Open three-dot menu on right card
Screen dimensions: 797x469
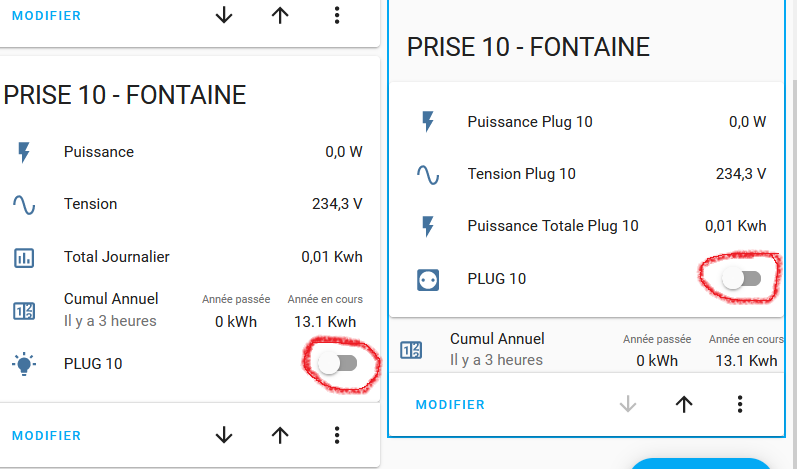(740, 404)
